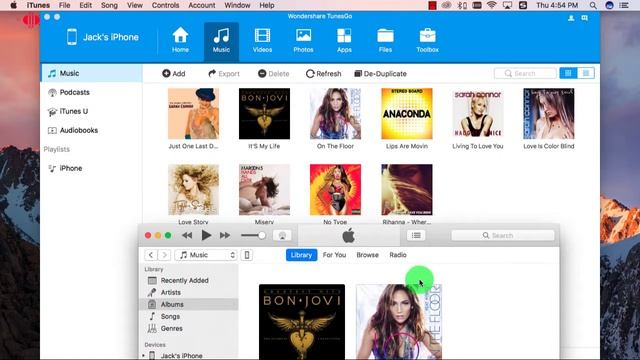Select the Just One Last D... album cover
The image size is (640, 360).
pyautogui.click(x=193, y=113)
